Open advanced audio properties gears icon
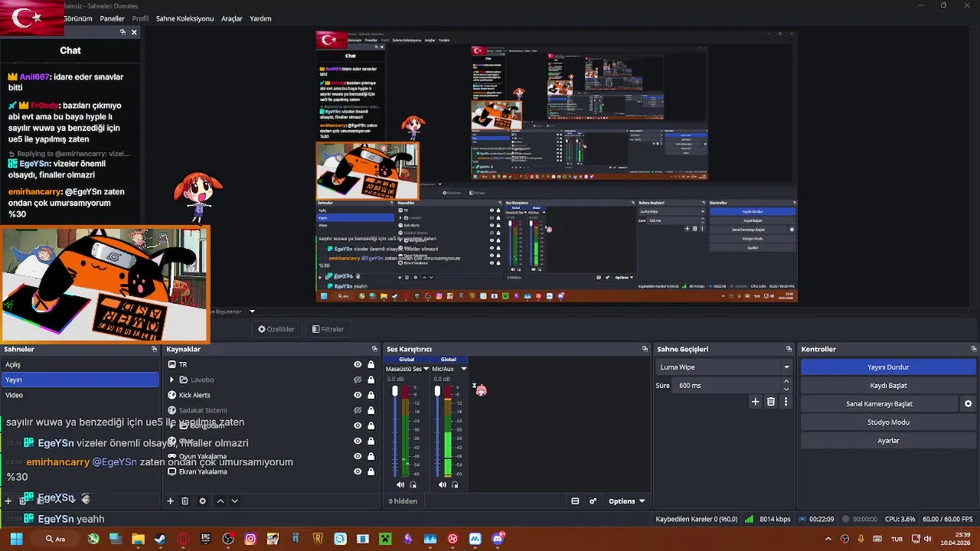The height and width of the screenshot is (551, 980). [593, 501]
